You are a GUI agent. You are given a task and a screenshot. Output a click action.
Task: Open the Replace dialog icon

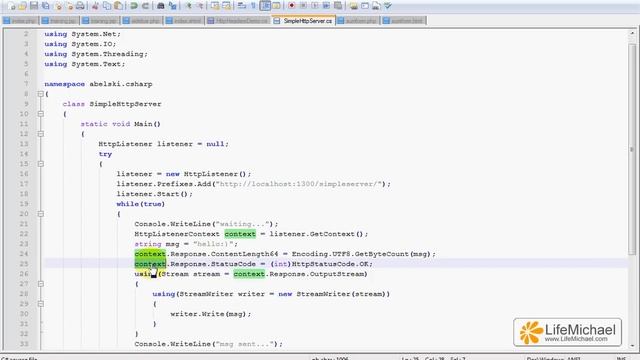(172, 6)
